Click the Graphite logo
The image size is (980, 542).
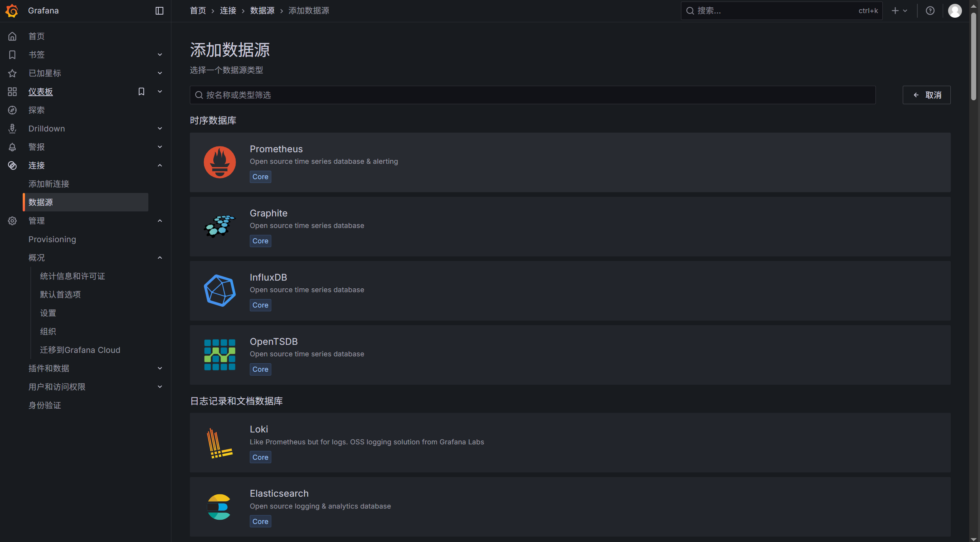[x=220, y=226]
